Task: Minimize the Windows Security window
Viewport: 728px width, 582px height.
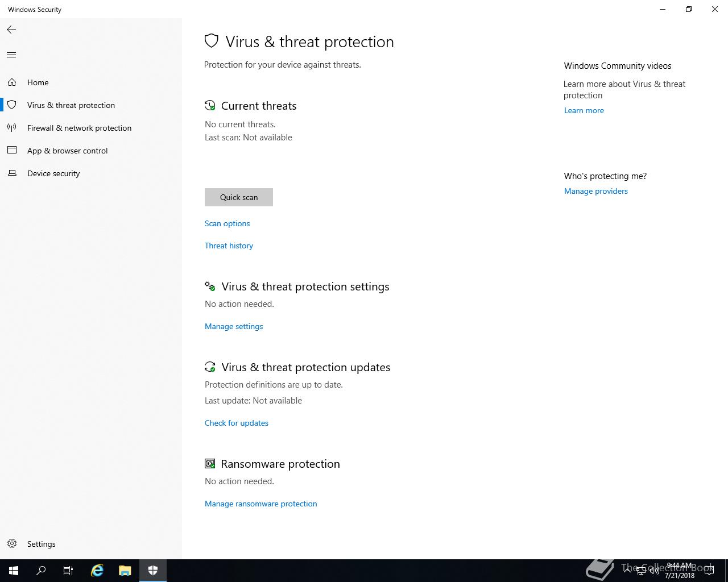Action: tap(663, 9)
